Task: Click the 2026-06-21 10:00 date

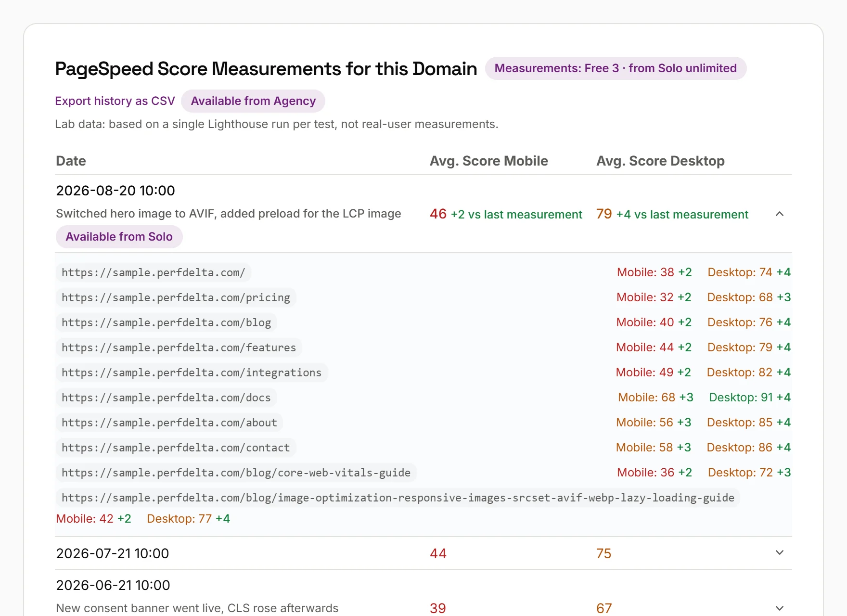Action: pos(113,585)
